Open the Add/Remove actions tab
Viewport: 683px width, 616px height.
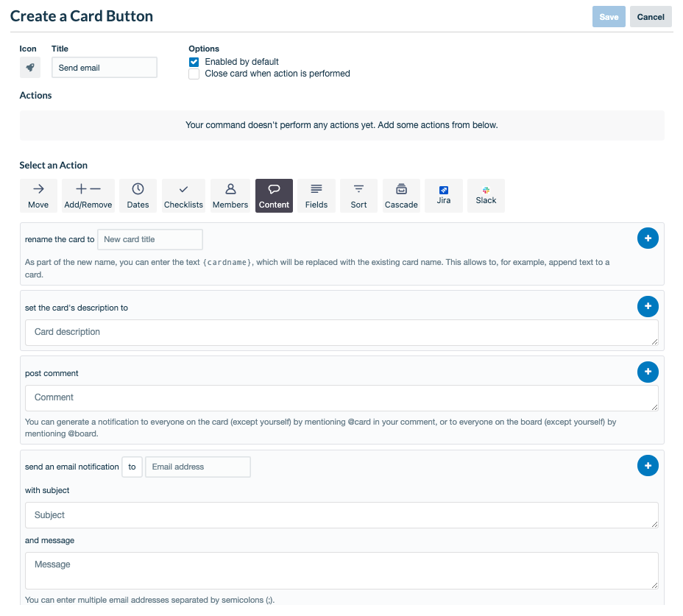click(x=88, y=196)
